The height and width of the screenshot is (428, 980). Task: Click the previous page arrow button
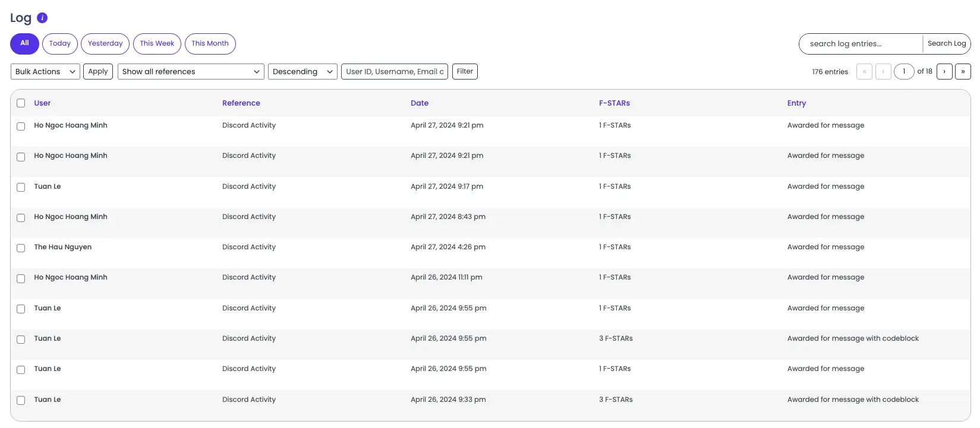tap(883, 72)
